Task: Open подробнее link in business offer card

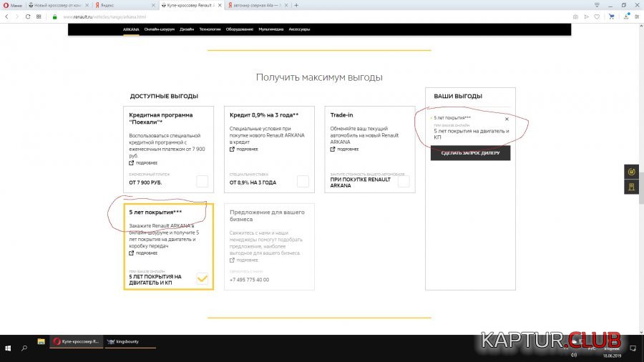Action: point(244,260)
